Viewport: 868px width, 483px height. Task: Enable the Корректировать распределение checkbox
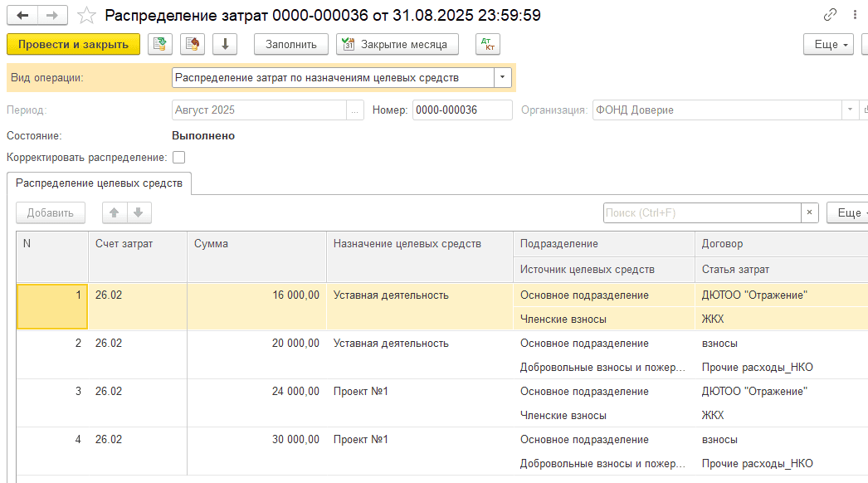click(178, 157)
